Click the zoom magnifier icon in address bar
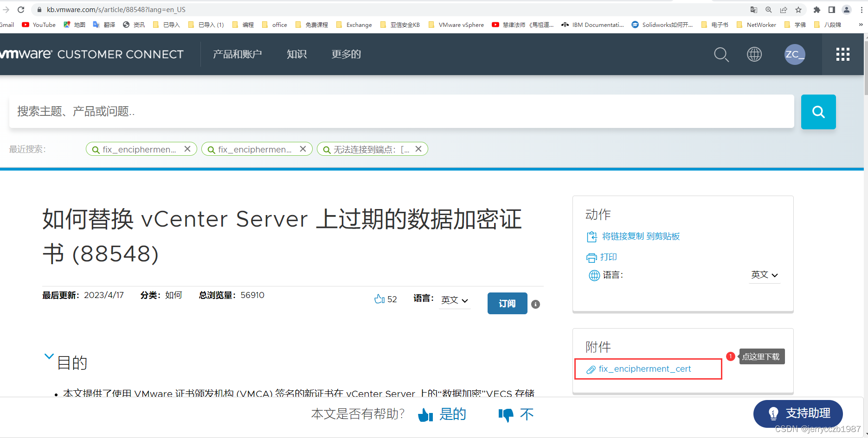 pos(769,10)
